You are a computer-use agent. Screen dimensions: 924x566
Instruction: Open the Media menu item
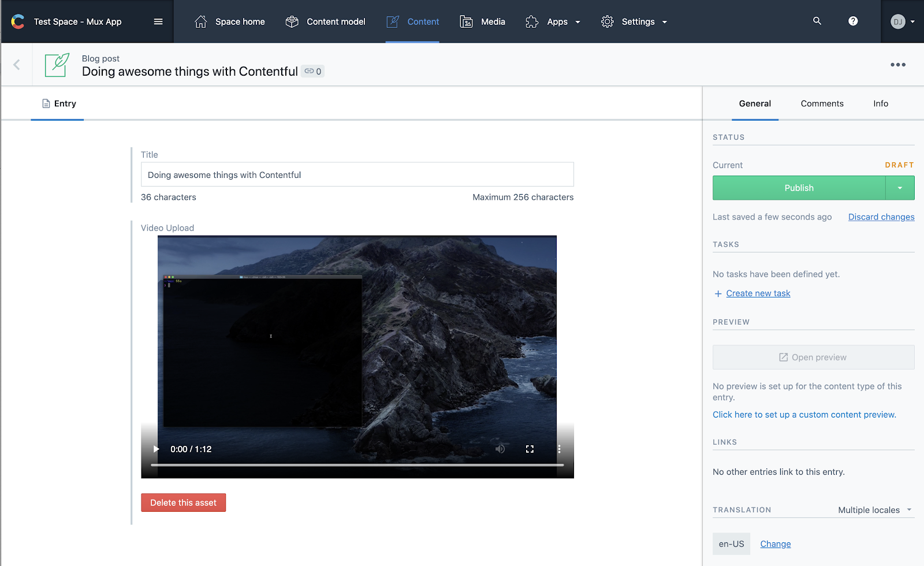482,21
